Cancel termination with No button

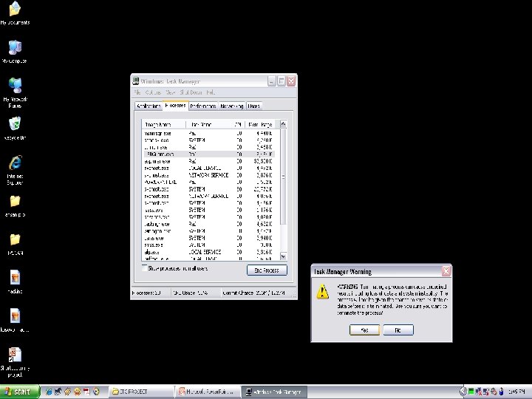398,330
